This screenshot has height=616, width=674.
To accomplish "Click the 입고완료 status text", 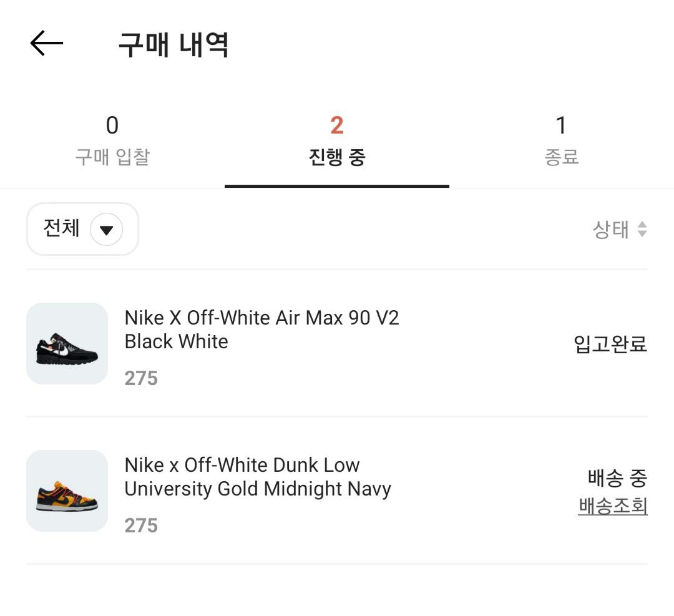I will click(x=610, y=344).
